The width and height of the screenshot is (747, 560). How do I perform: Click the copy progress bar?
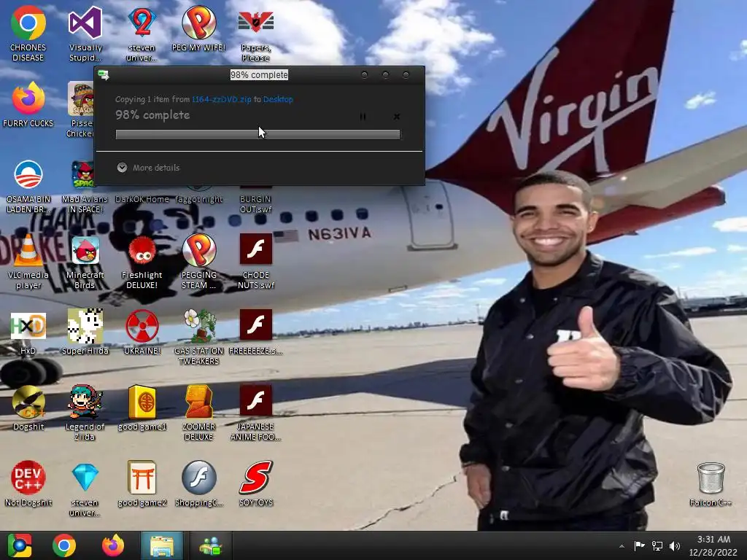(258, 135)
